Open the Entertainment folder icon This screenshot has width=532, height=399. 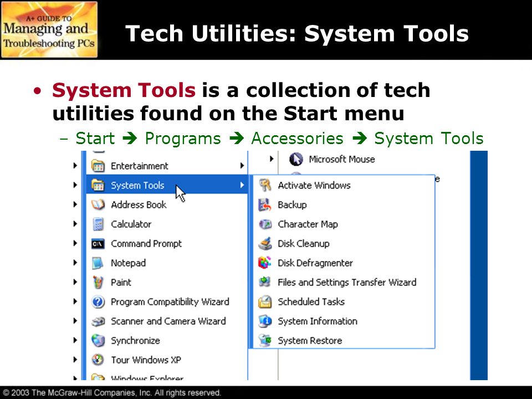click(x=98, y=166)
